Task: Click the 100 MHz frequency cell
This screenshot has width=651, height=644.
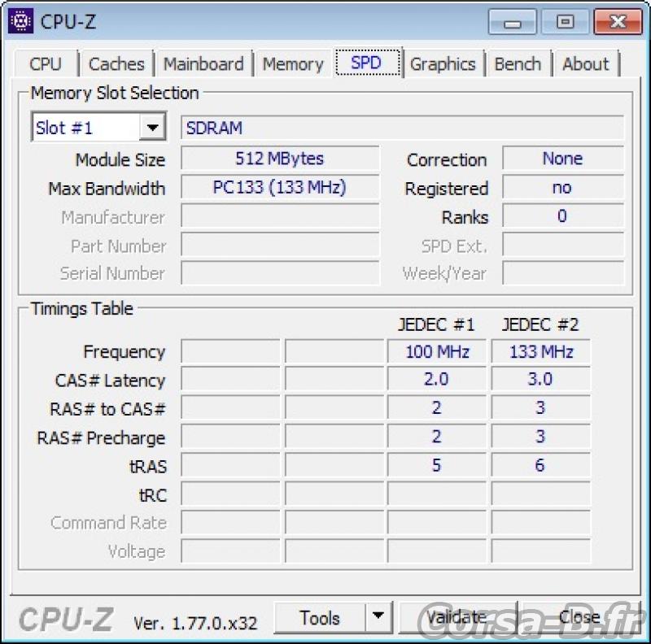Action: 437,352
